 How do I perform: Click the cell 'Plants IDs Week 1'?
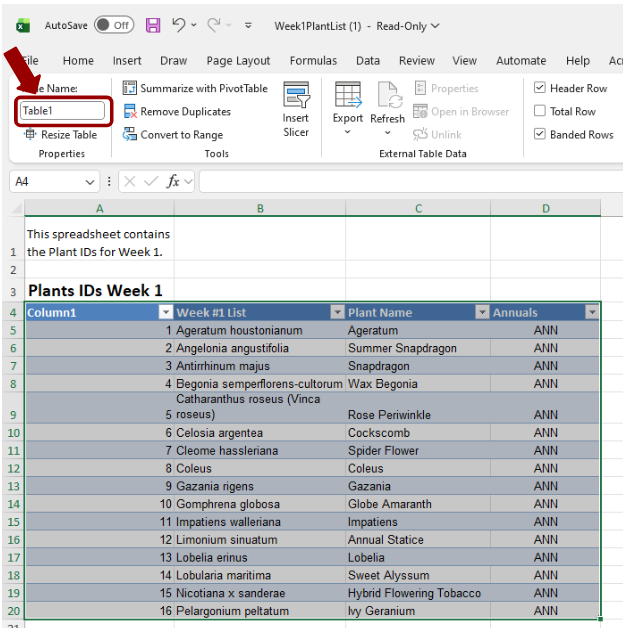(99, 290)
